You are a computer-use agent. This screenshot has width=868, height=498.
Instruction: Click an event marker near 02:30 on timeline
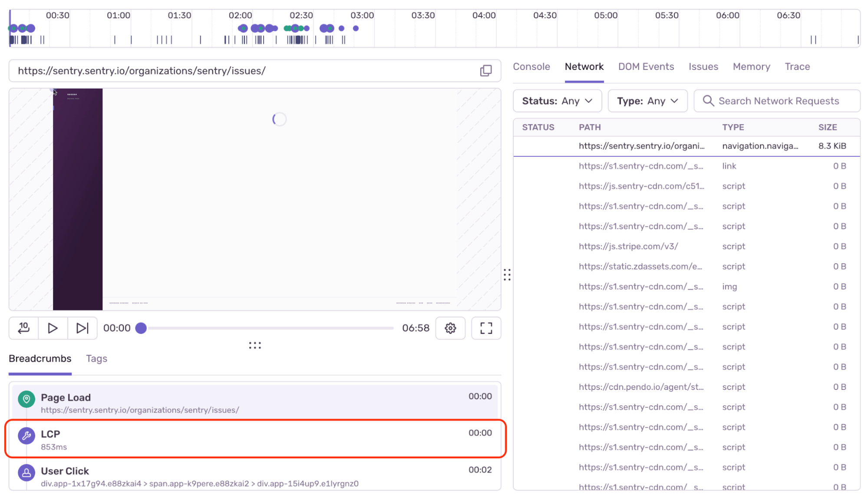coord(296,28)
